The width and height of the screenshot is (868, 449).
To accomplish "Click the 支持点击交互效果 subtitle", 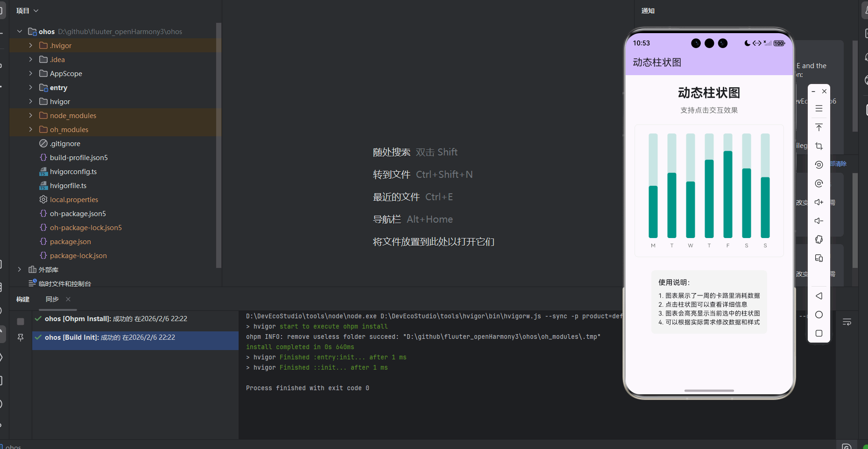I will pyautogui.click(x=709, y=110).
